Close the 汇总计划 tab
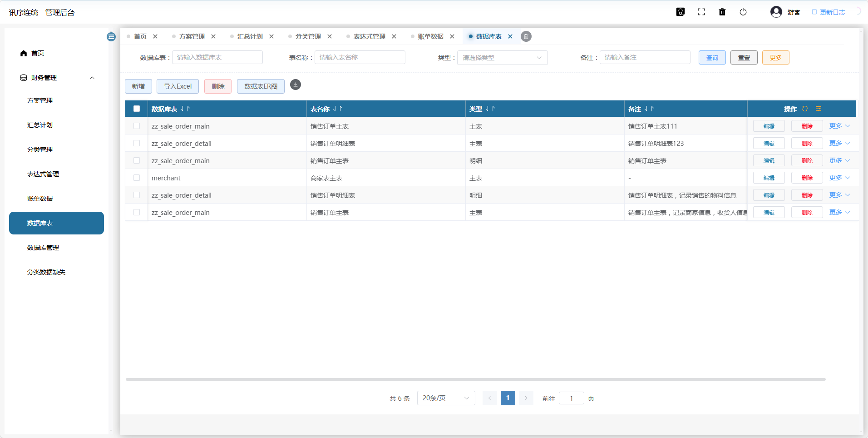Viewport: 868px width, 438px height. pos(271,36)
